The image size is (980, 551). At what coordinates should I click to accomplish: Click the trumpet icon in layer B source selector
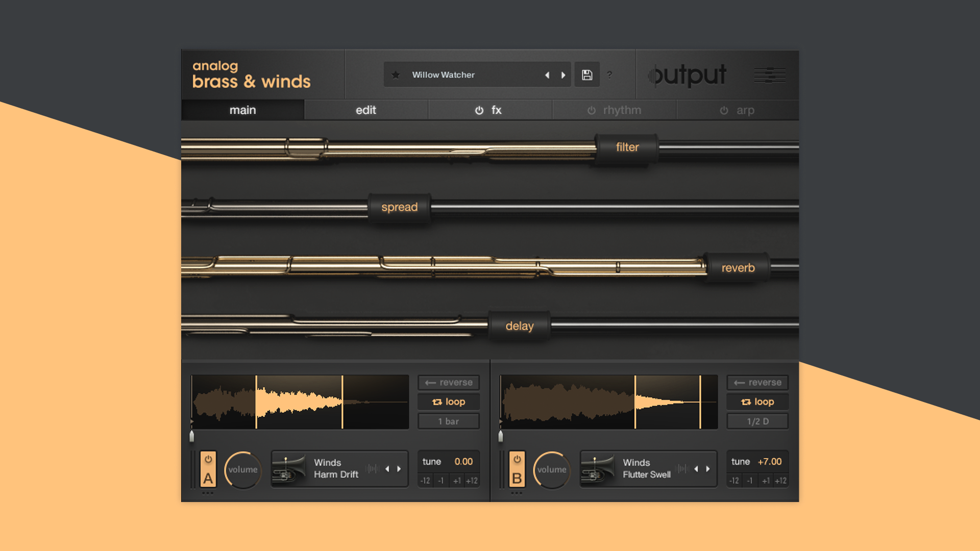tap(598, 469)
